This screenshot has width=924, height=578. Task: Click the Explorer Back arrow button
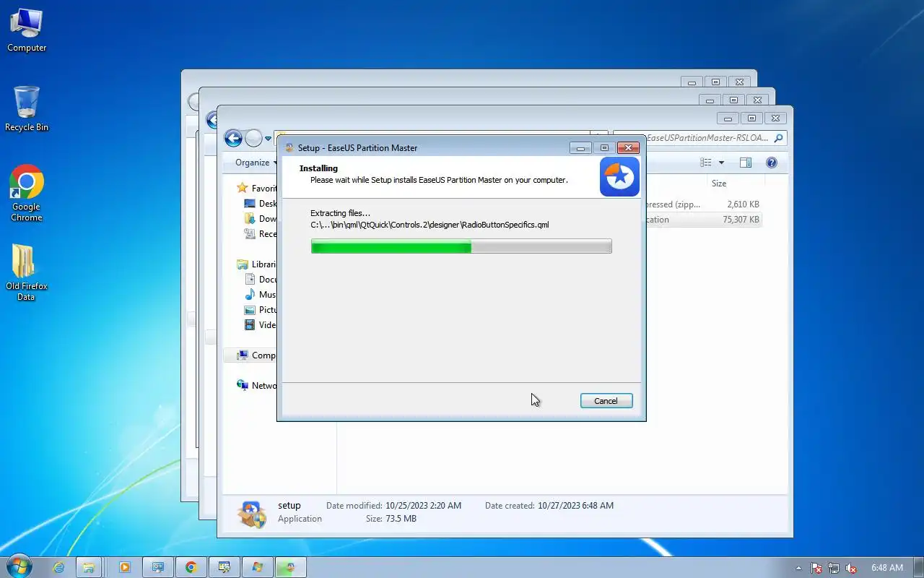233,138
